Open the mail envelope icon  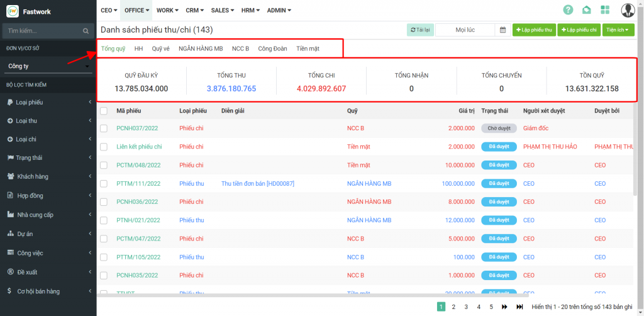(x=586, y=10)
